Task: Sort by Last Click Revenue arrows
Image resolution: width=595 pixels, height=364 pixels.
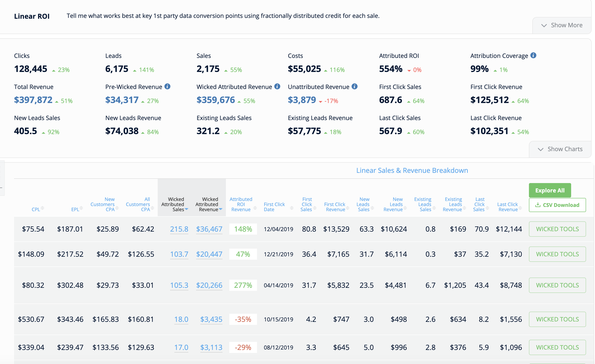Action: (x=520, y=208)
